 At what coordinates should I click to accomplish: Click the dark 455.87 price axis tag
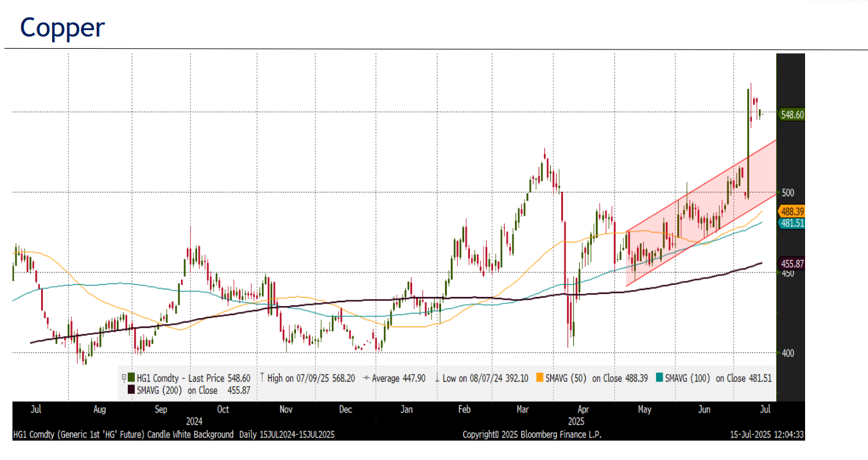click(792, 264)
